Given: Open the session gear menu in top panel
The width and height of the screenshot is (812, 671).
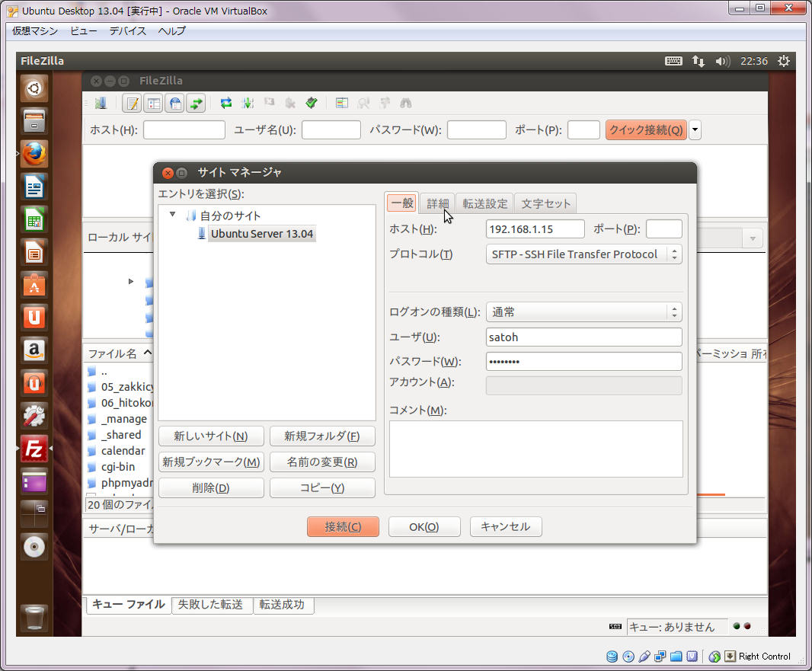Looking at the screenshot, I should click(x=784, y=61).
